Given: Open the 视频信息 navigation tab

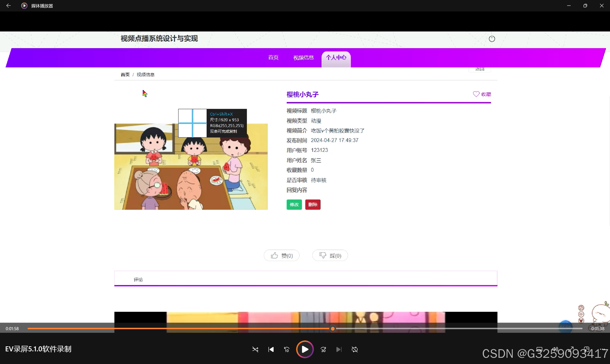Looking at the screenshot, I should coord(303,58).
